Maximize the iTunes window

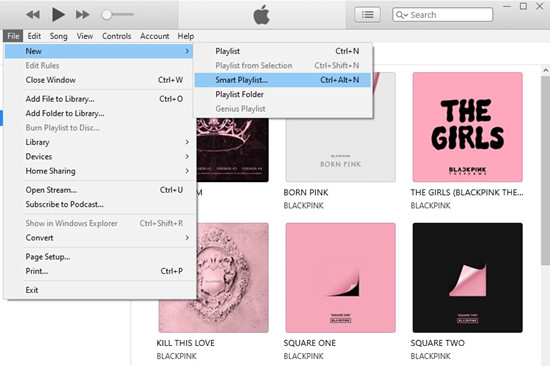(523, 6)
